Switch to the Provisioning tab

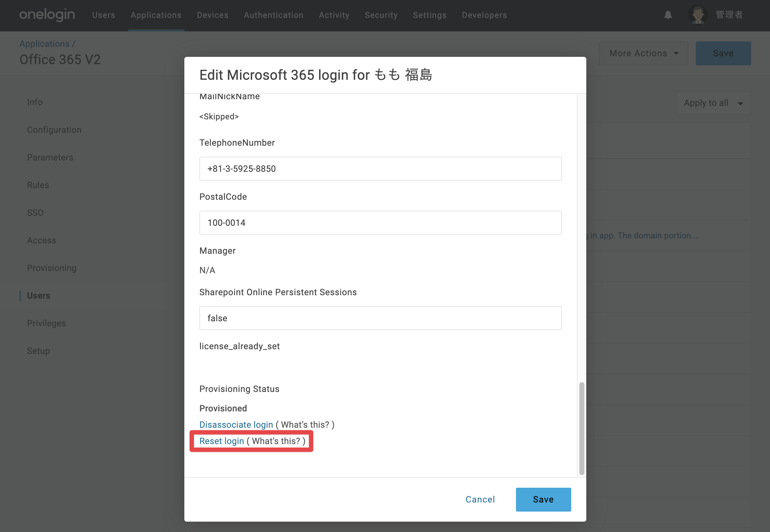tap(52, 268)
